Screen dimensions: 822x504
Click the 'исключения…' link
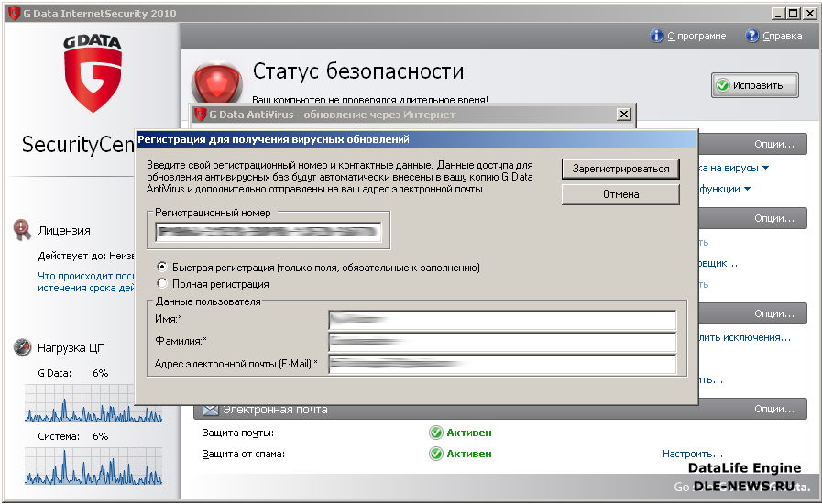coord(745,338)
